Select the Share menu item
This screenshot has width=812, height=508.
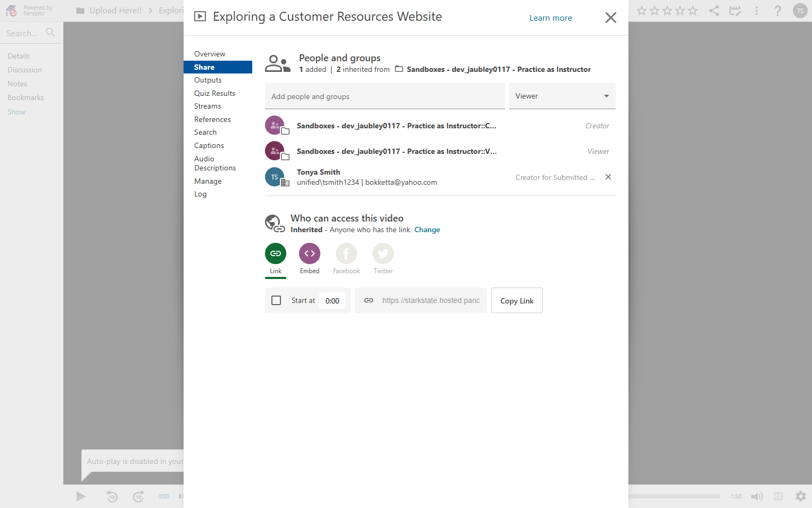[218, 67]
